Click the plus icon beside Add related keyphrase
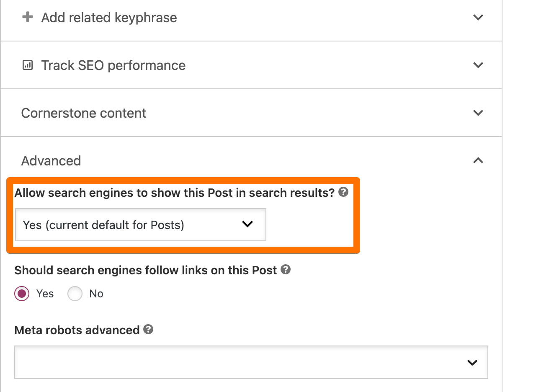The width and height of the screenshot is (536, 392). [27, 18]
